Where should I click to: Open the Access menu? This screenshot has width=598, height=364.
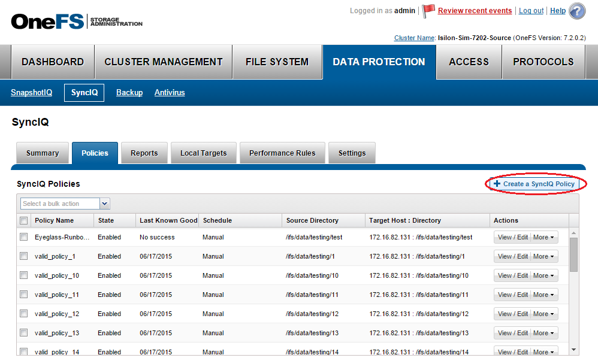(x=469, y=62)
